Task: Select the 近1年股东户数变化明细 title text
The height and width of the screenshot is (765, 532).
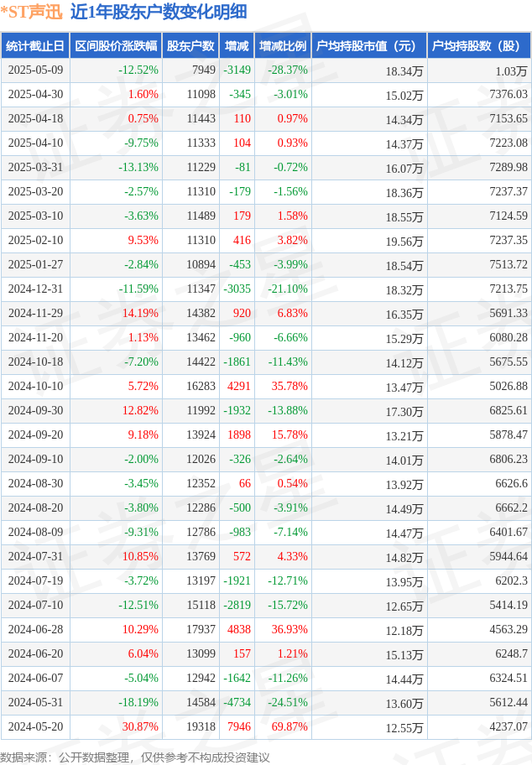Action: point(159,12)
